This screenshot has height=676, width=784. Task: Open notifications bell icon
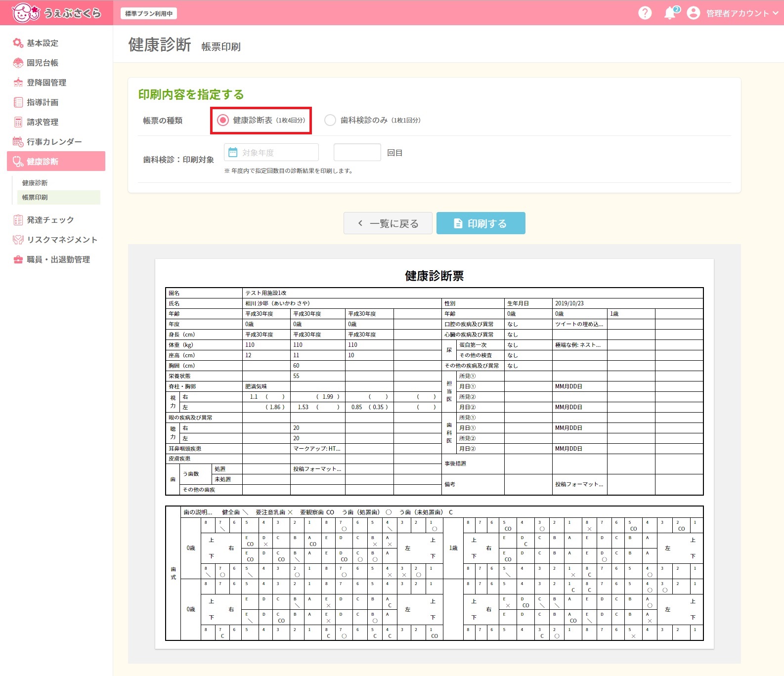(670, 13)
